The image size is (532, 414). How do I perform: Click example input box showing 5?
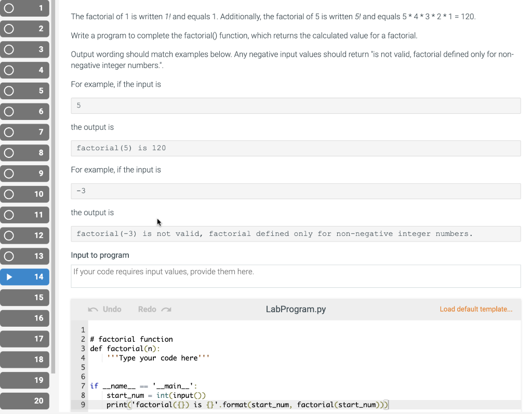pyautogui.click(x=296, y=105)
